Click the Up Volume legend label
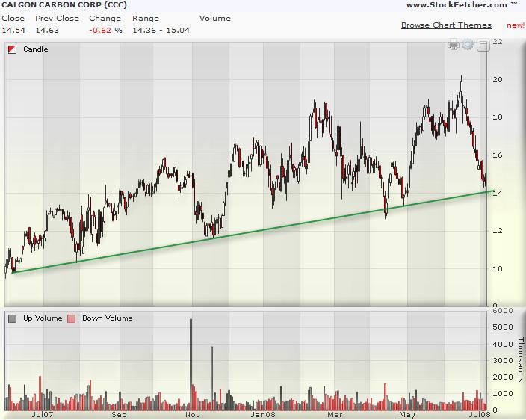Viewport: 526px width, 420px height. [x=43, y=318]
